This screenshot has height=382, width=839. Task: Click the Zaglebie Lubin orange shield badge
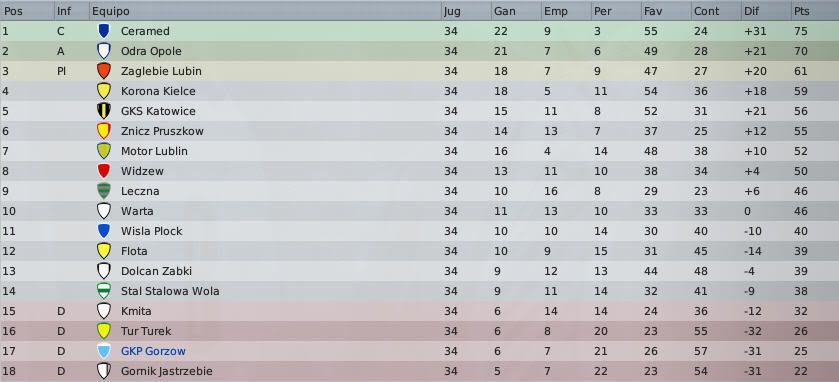(103, 71)
